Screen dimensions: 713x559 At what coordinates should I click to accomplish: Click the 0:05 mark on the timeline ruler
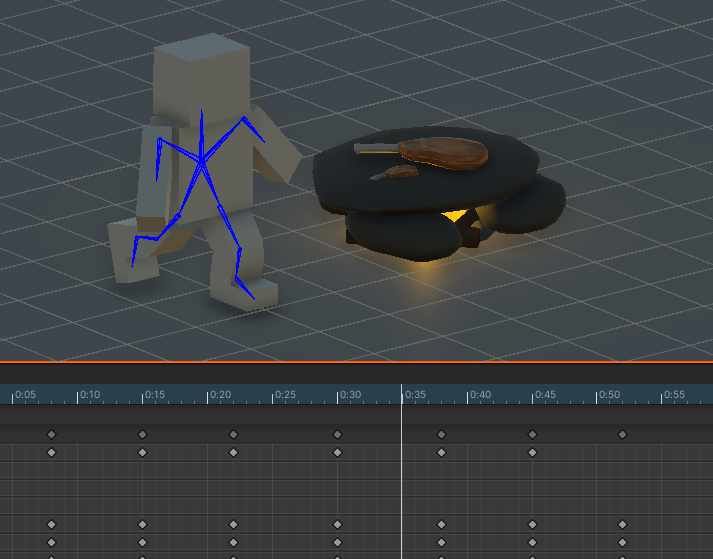(x=14, y=395)
